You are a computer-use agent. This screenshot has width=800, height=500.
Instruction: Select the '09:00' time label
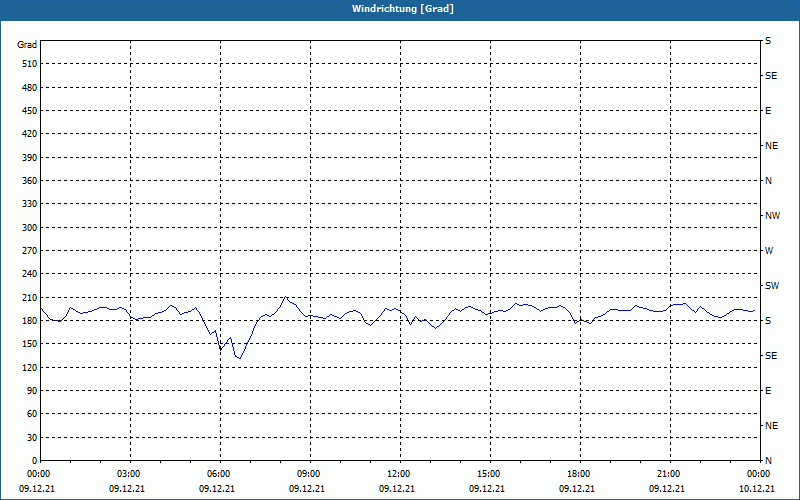coord(310,474)
